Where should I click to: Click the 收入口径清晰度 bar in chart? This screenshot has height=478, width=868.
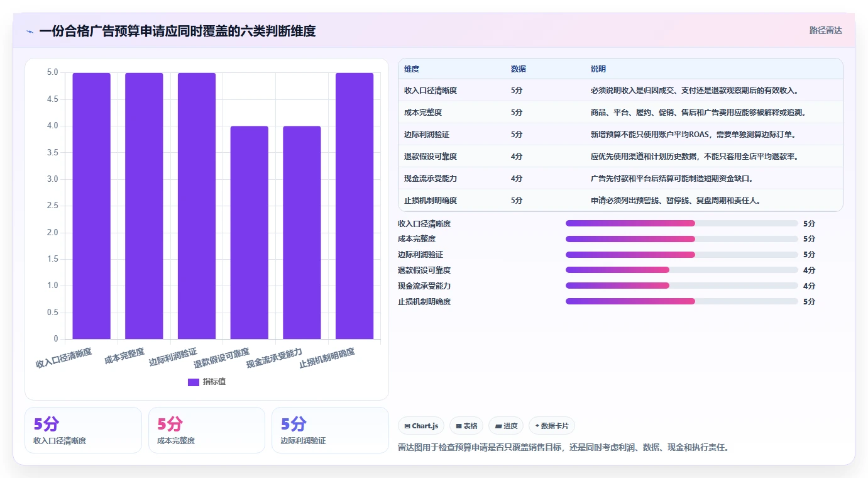[91, 206]
